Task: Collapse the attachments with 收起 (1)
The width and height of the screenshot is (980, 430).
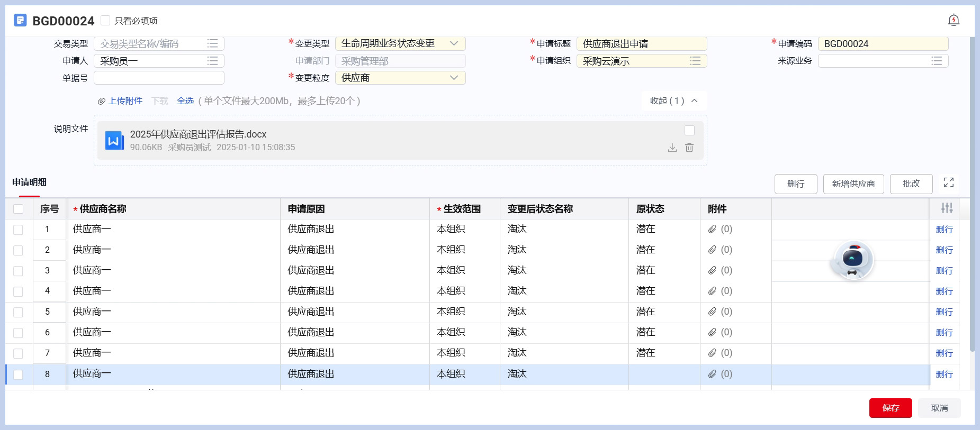Action: [673, 100]
